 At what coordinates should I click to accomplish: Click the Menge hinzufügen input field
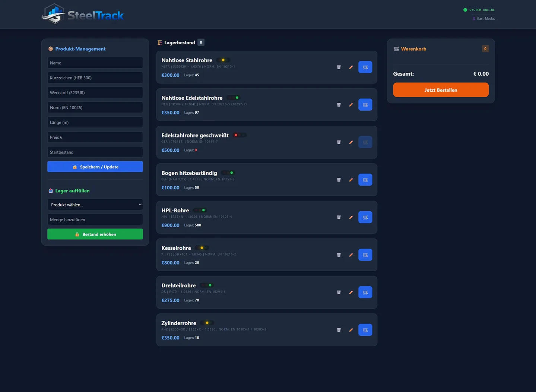click(95, 219)
